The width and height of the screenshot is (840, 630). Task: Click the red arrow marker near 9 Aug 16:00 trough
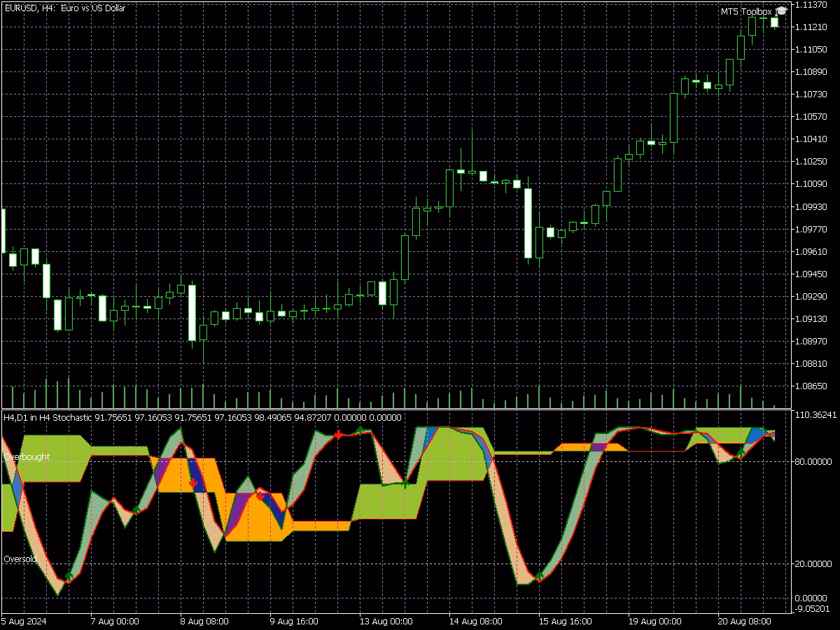(260, 495)
